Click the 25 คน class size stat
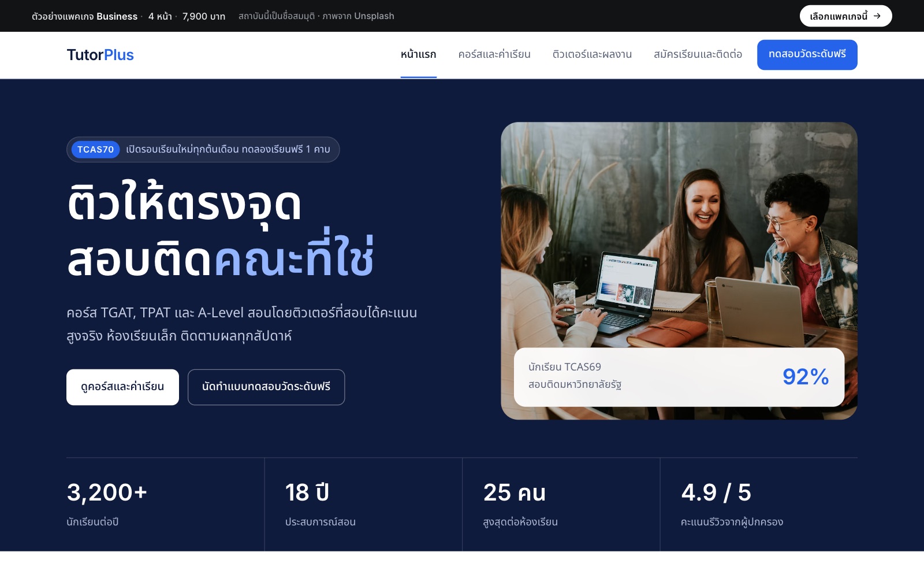 coord(514,492)
